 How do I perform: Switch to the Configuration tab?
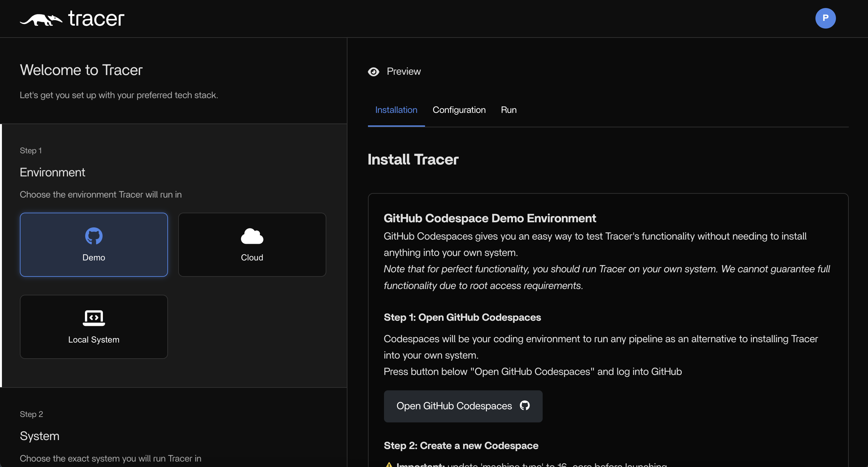(459, 110)
